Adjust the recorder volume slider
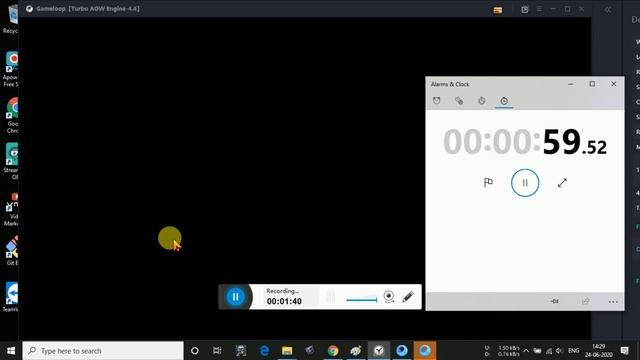This screenshot has width=640, height=360. tap(362, 299)
